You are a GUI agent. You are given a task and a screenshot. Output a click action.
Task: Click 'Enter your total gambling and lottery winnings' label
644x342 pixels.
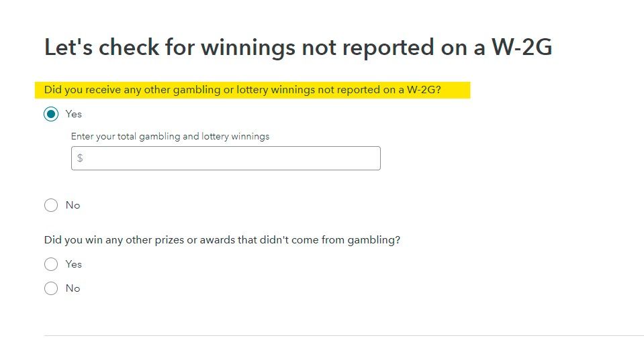tap(170, 136)
